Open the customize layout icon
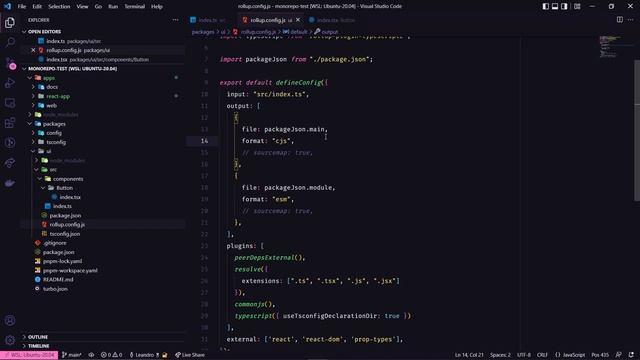The image size is (640, 360). point(577,6)
